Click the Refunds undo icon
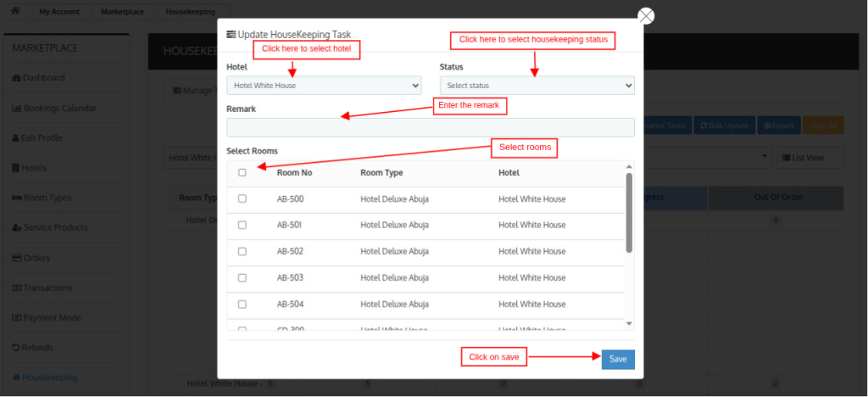The height and width of the screenshot is (397, 868). (16, 348)
